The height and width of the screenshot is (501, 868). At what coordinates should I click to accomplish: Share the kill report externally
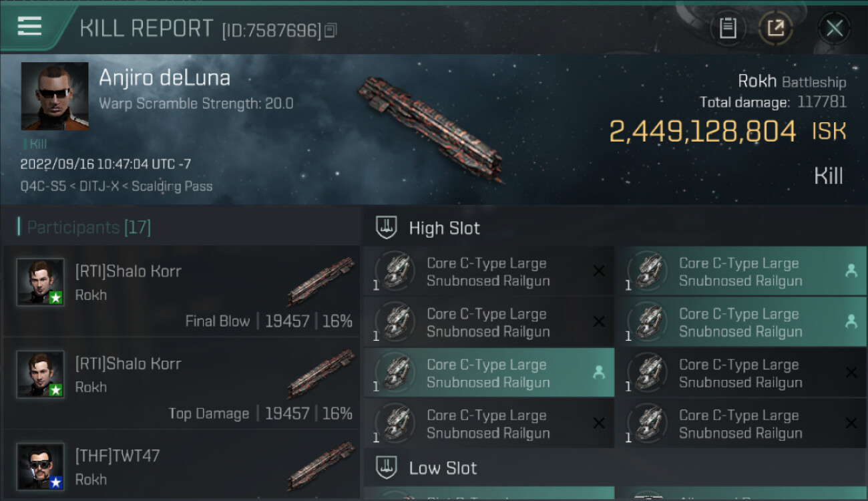point(776,28)
